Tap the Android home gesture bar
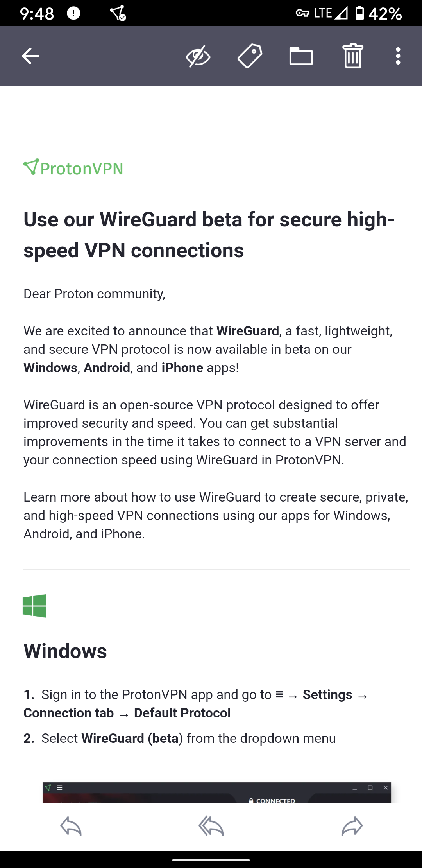The height and width of the screenshot is (868, 422). (211, 860)
